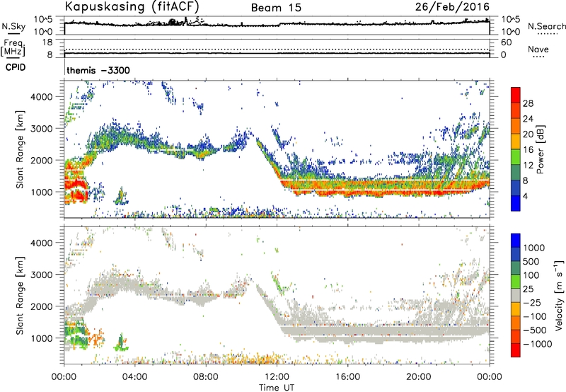The width and height of the screenshot is (566, 392).
Task: Click the "08:00" time tick label
Action: coord(206,377)
